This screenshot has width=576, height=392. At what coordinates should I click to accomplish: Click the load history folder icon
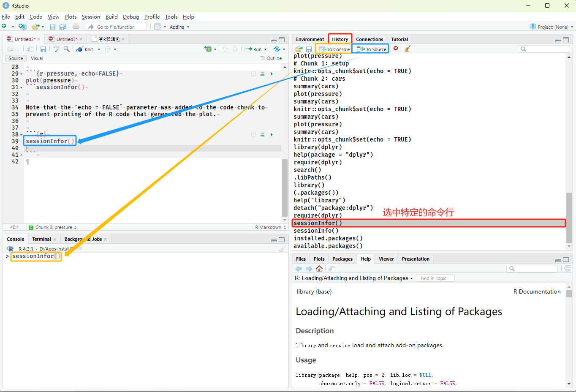(x=299, y=49)
